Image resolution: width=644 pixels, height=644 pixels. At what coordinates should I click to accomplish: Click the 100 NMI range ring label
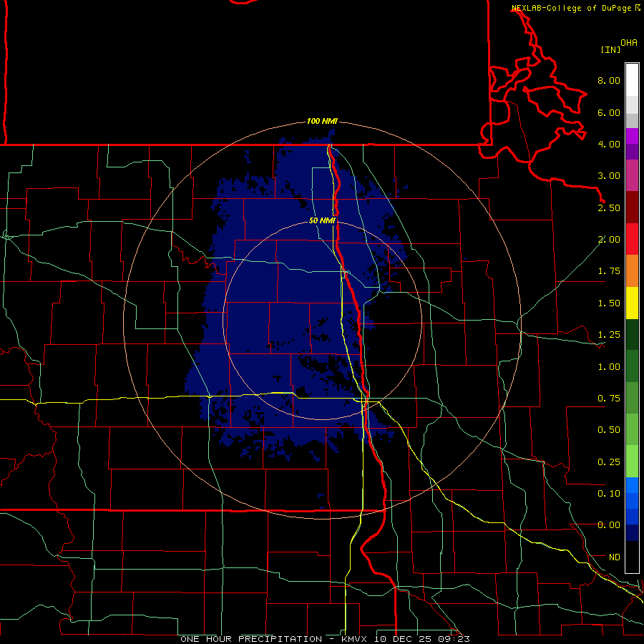coord(322,121)
